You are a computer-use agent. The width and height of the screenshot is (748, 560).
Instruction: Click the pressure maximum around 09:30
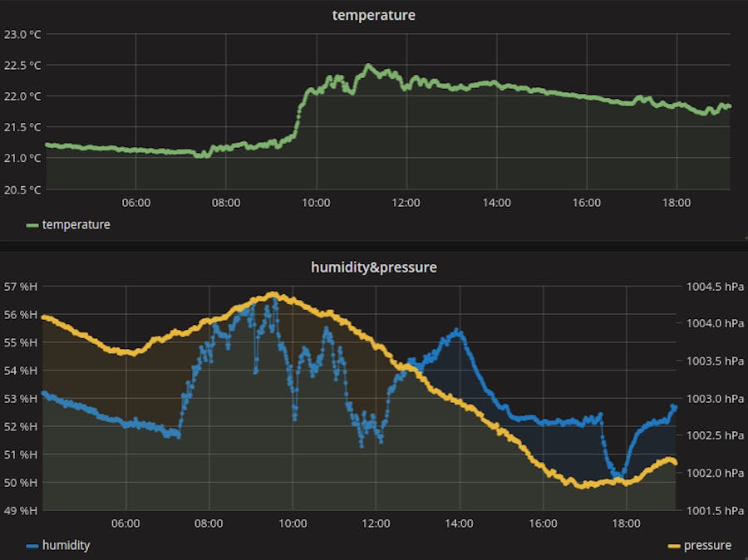273,293
